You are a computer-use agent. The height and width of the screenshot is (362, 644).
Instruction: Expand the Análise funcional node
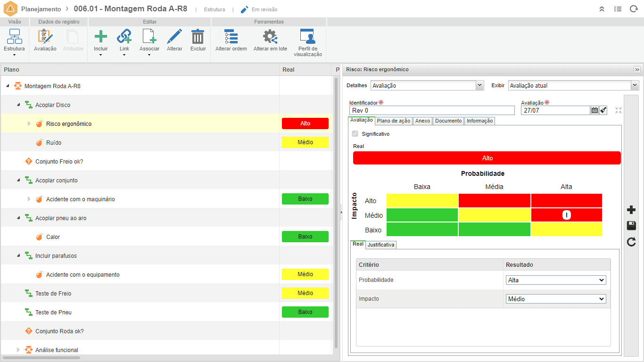click(x=18, y=350)
